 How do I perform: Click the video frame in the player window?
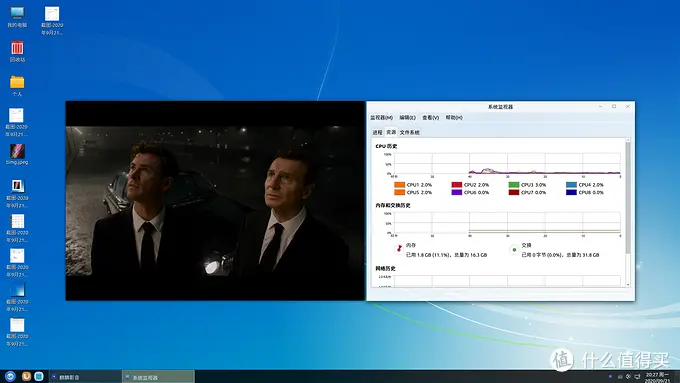pyautogui.click(x=215, y=201)
